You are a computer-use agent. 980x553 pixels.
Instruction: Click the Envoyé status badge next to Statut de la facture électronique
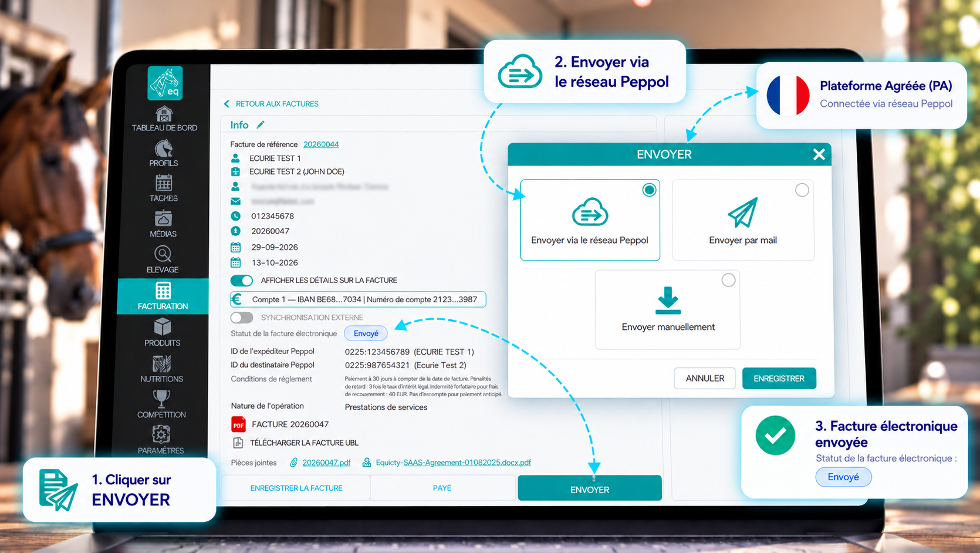tap(366, 333)
